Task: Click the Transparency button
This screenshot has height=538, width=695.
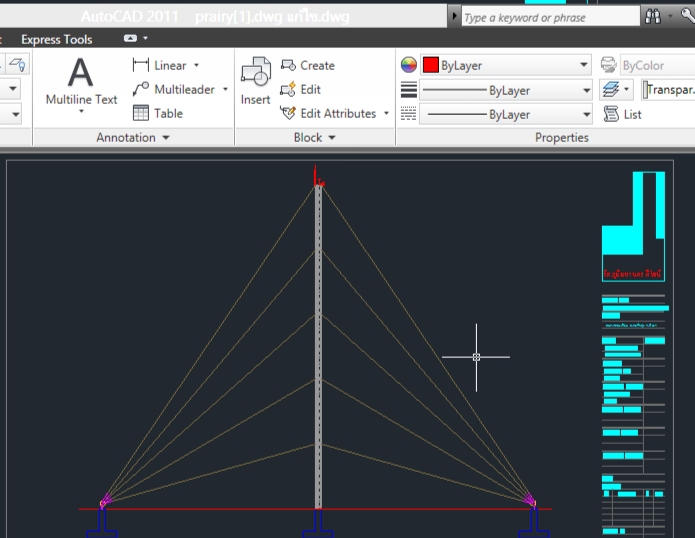Action: point(668,90)
